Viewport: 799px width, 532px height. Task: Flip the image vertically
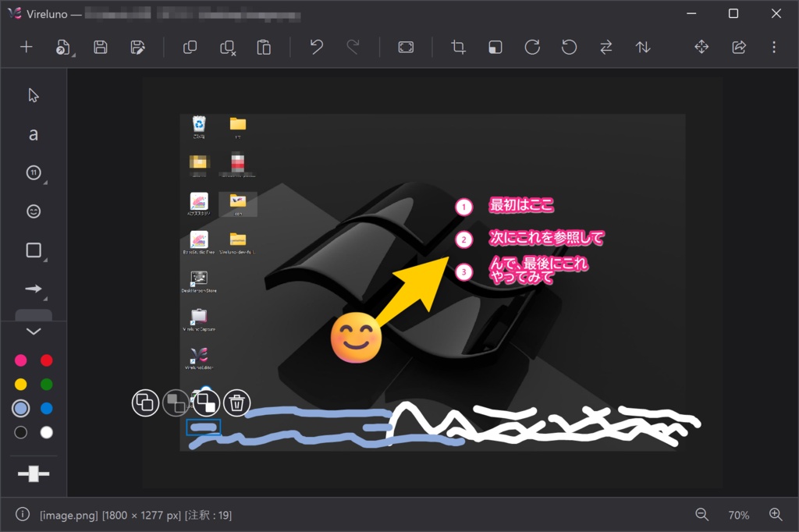coord(643,48)
